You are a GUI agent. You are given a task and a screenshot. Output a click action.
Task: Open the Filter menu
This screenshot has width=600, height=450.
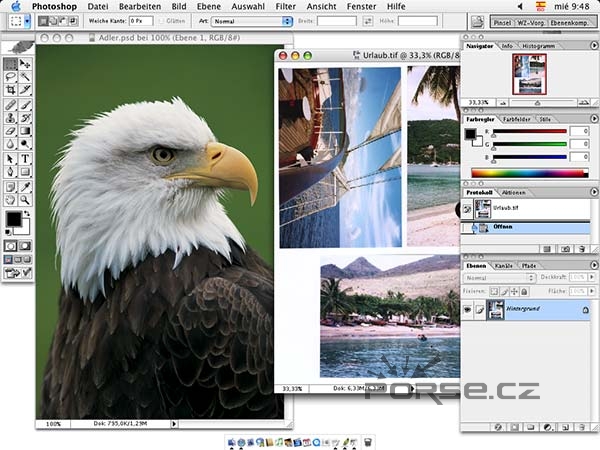click(285, 7)
